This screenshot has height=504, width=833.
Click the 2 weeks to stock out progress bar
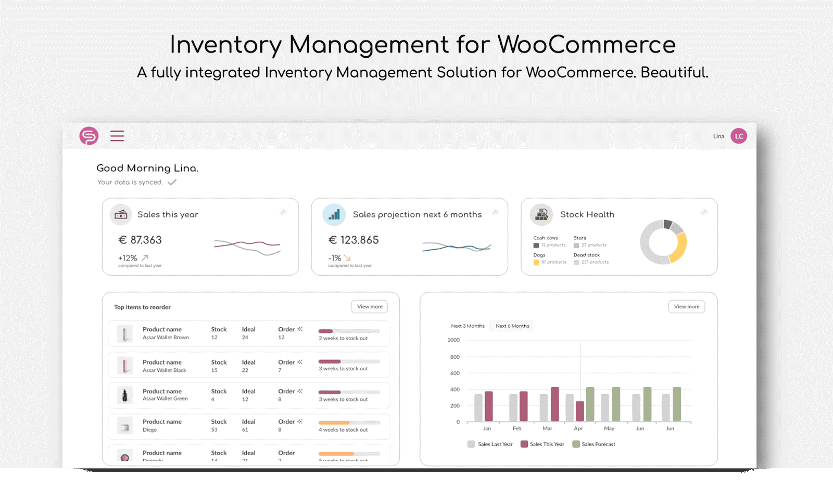coord(350,331)
